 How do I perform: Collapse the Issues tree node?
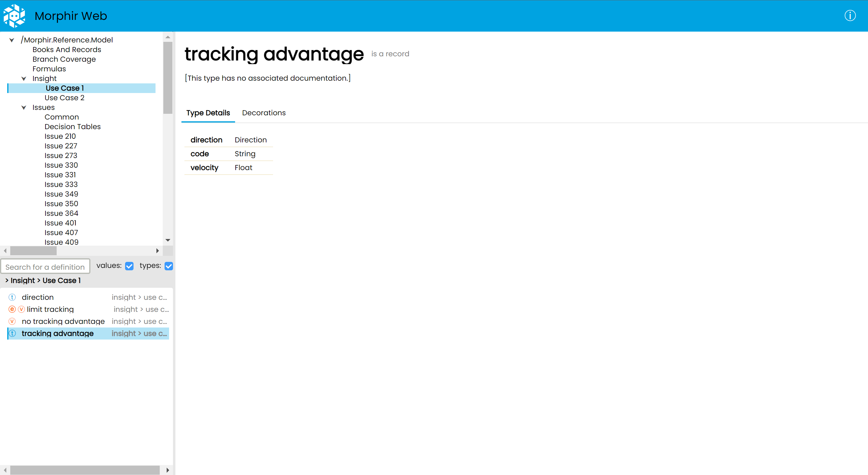click(x=24, y=107)
